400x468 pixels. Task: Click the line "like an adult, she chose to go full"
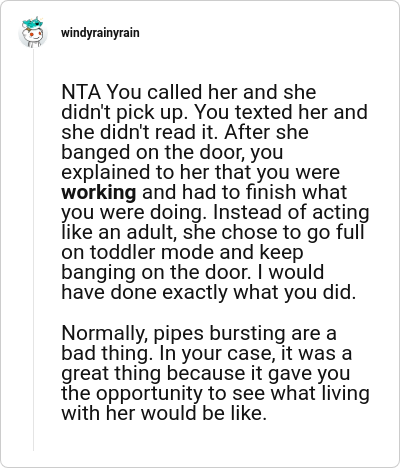[213, 233]
